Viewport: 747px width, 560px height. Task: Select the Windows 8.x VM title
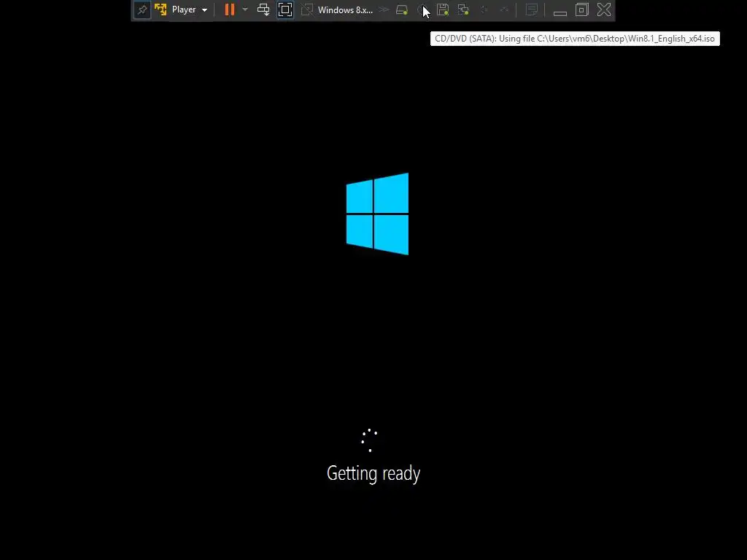[x=345, y=9]
